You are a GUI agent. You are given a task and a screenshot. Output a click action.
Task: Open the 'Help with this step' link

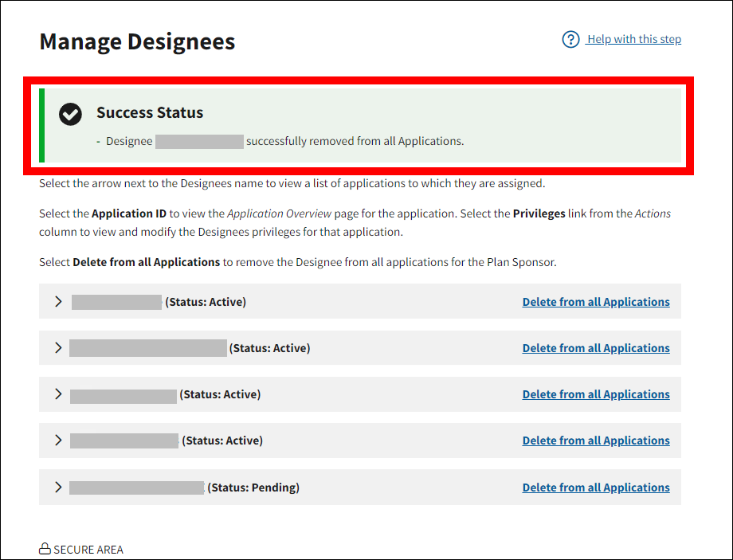(x=633, y=40)
